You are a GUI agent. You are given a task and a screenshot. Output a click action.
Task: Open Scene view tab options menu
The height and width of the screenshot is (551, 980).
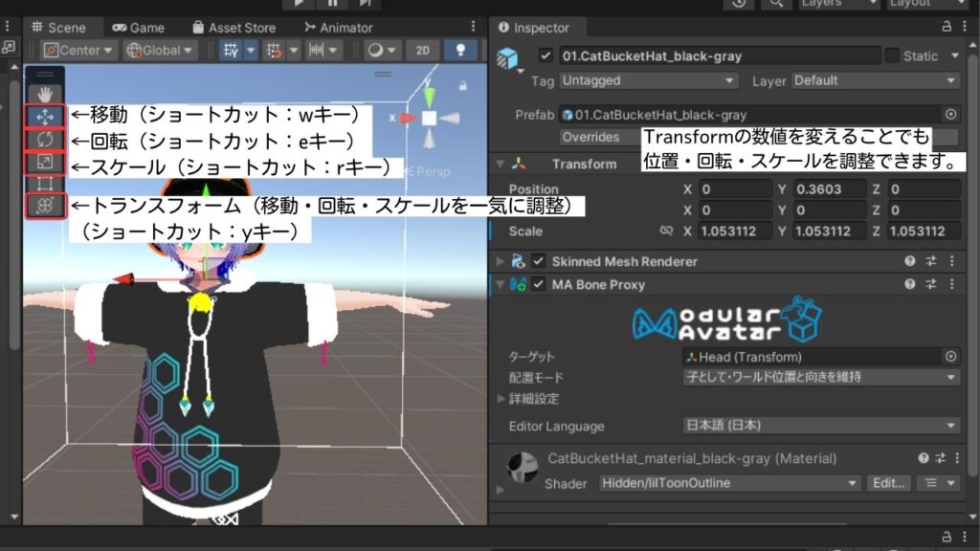[x=473, y=26]
